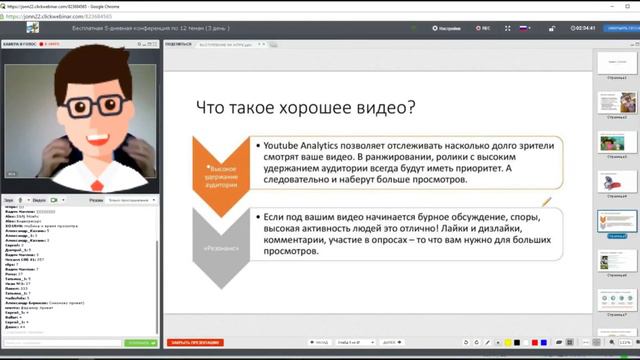The width and height of the screenshot is (640, 360).
Task: Select the pencil drawing tool
Action: coord(487,342)
